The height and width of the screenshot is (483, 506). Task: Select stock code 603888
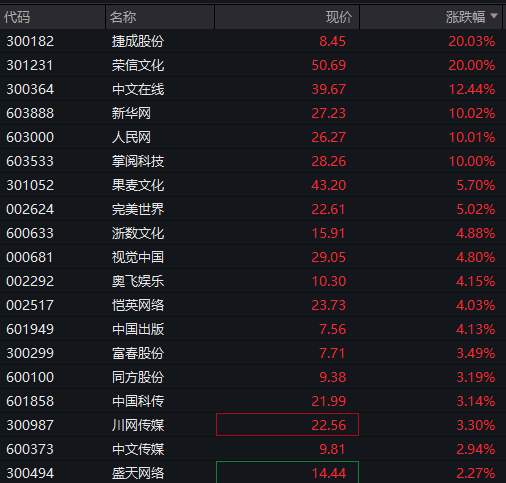click(x=30, y=113)
